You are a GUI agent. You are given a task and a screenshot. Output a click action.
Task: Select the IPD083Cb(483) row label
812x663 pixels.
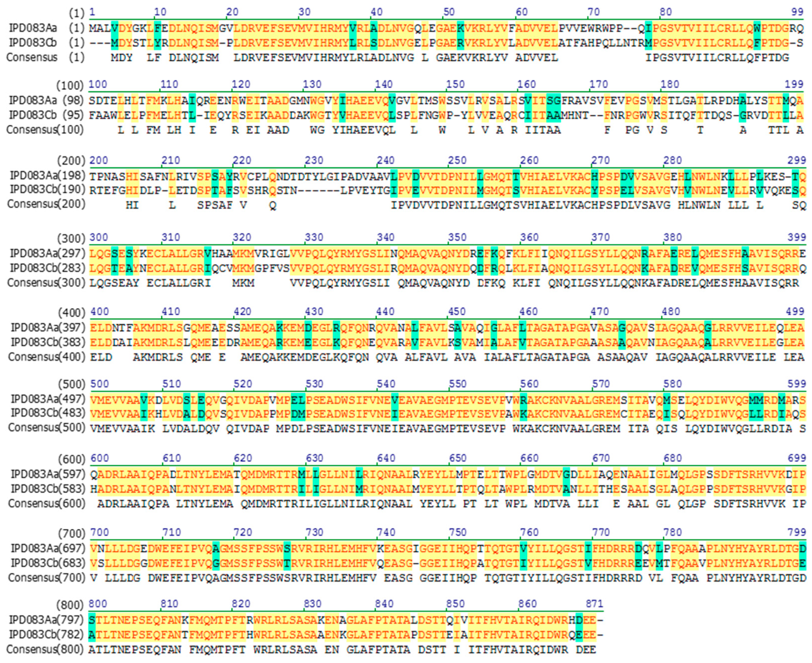point(48,413)
